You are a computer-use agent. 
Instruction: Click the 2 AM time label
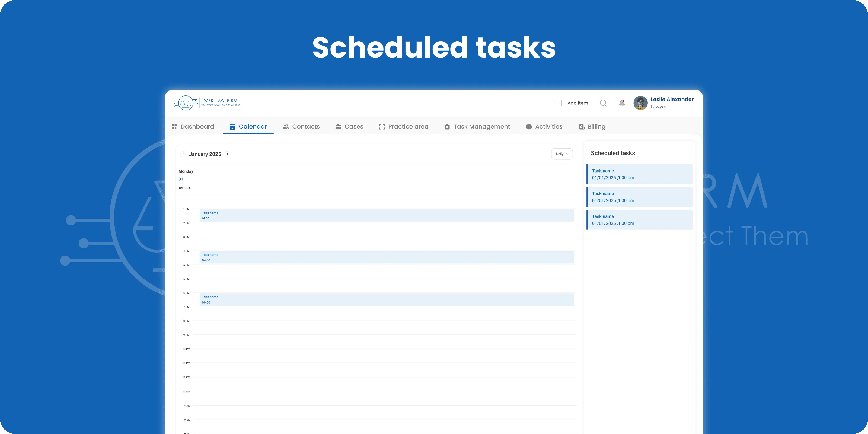(x=187, y=420)
